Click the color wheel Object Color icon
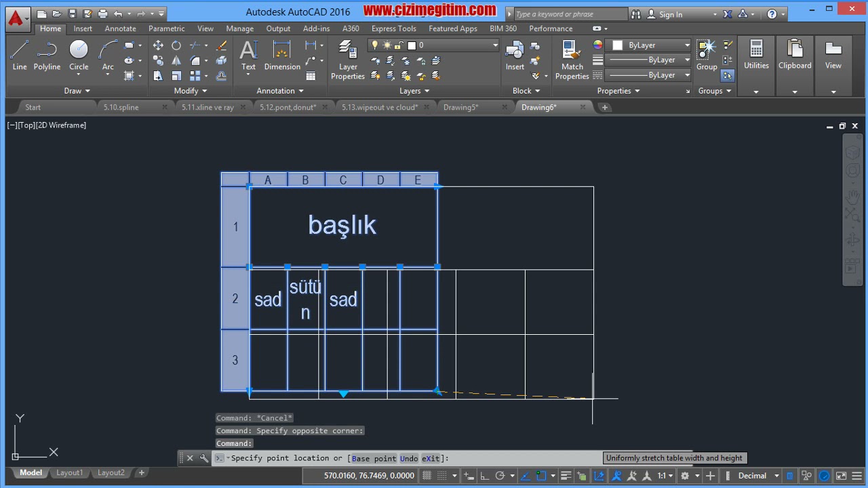868x488 pixels. point(597,45)
